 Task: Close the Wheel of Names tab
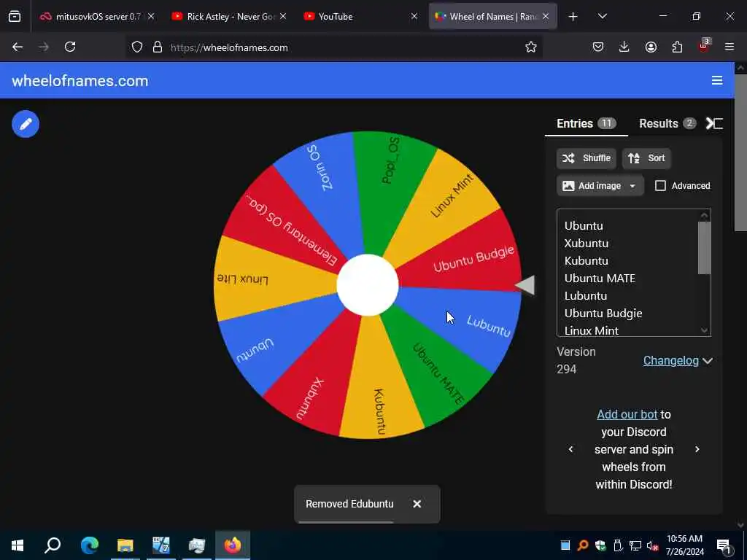(546, 16)
